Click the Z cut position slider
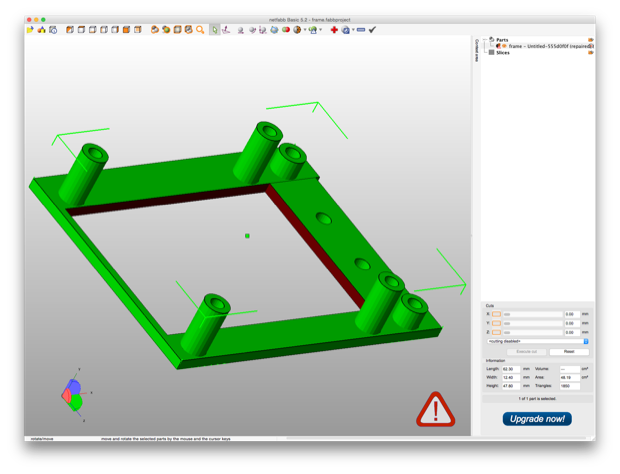This screenshot has height=474, width=620. (533, 332)
